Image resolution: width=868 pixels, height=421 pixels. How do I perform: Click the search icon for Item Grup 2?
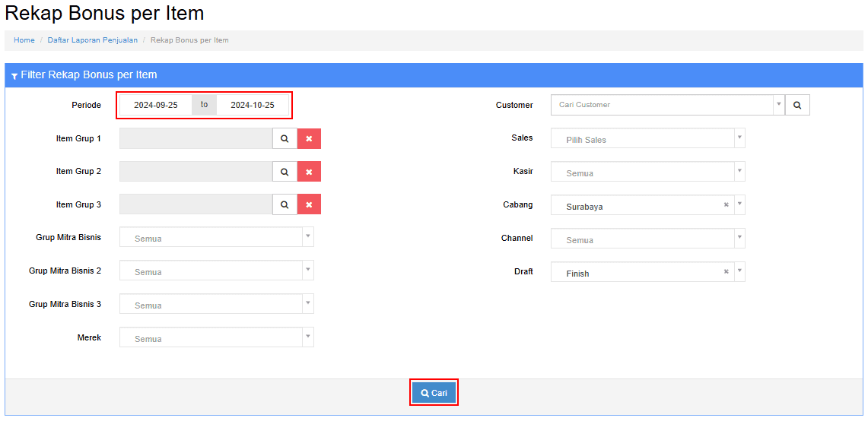point(285,172)
